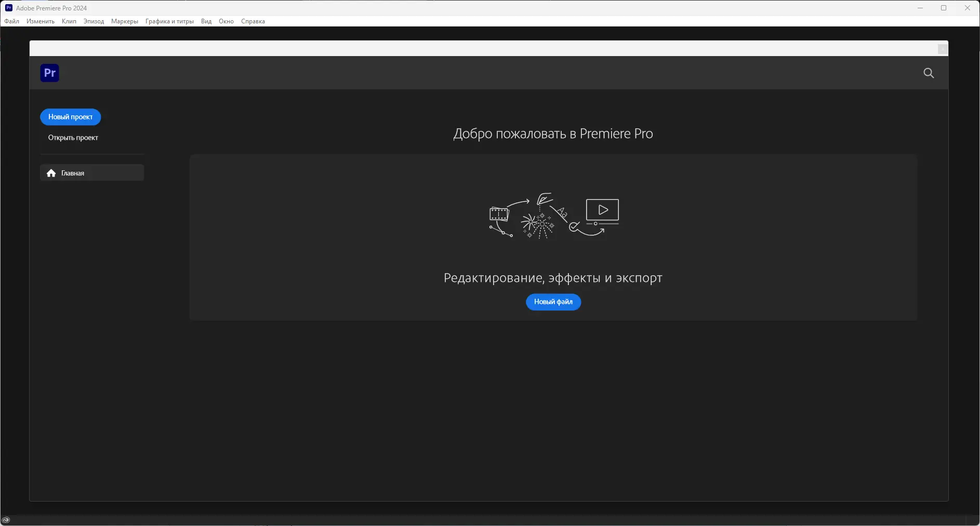Click the Добро пожаловать в Premiere Pro heading
The image size is (980, 526).
(553, 134)
